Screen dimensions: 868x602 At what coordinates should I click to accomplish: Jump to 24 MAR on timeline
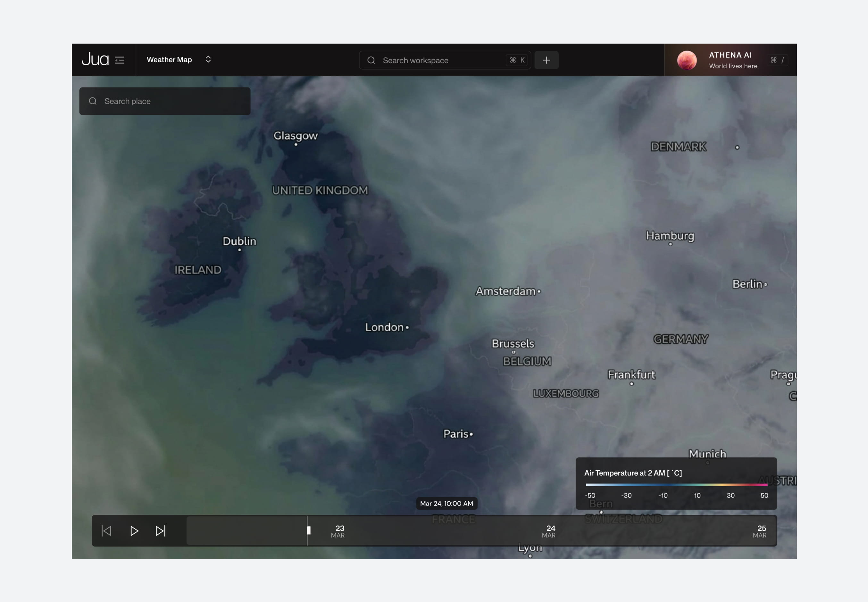click(x=549, y=531)
